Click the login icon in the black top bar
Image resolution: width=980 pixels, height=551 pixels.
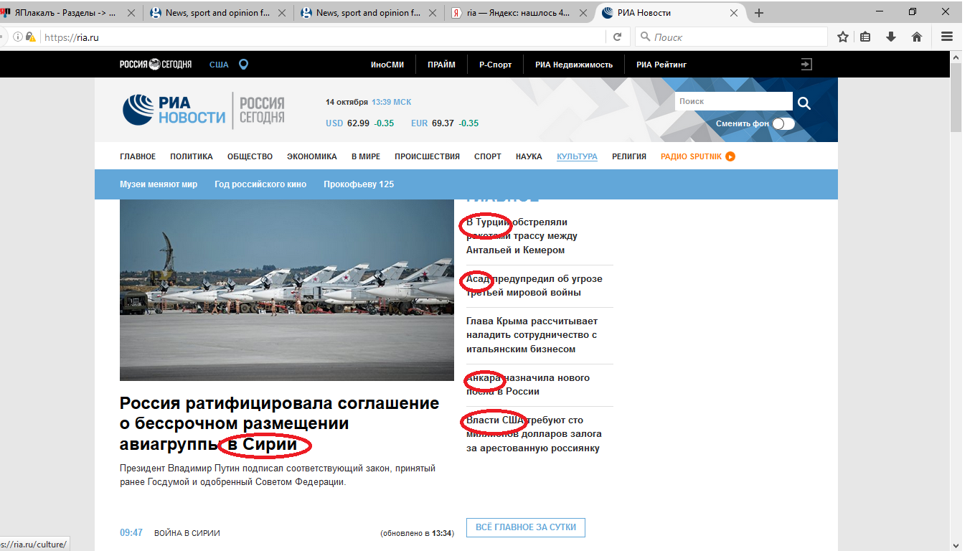coord(806,65)
